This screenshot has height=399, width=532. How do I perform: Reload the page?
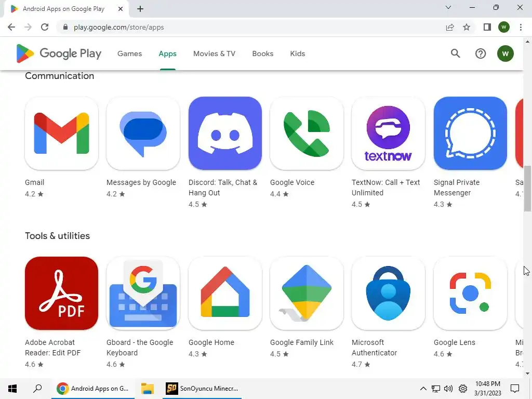tap(45, 27)
